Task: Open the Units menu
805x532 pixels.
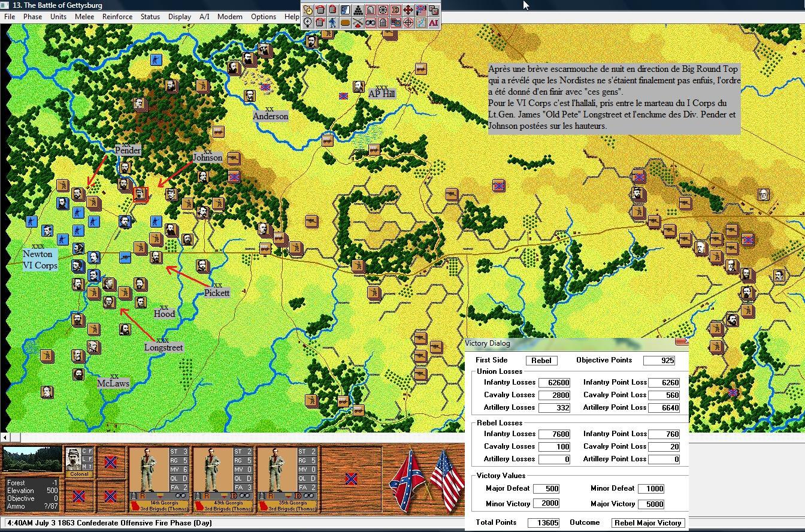Action: [58, 17]
